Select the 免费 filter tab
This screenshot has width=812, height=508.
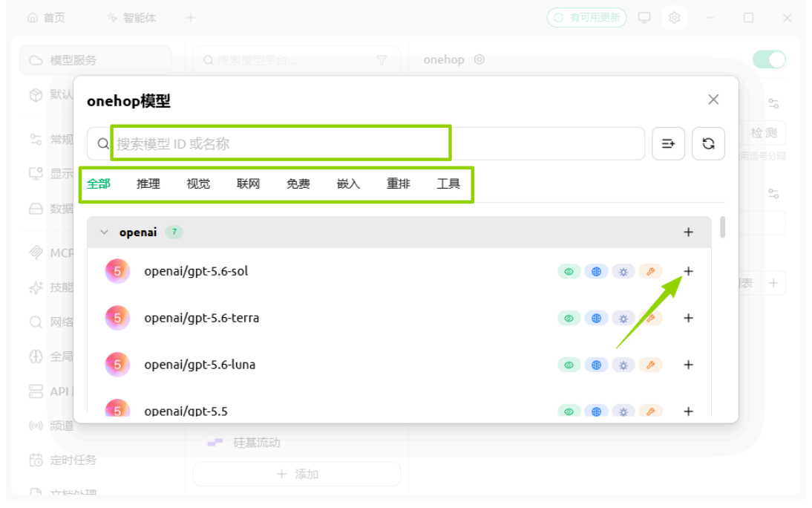point(298,183)
